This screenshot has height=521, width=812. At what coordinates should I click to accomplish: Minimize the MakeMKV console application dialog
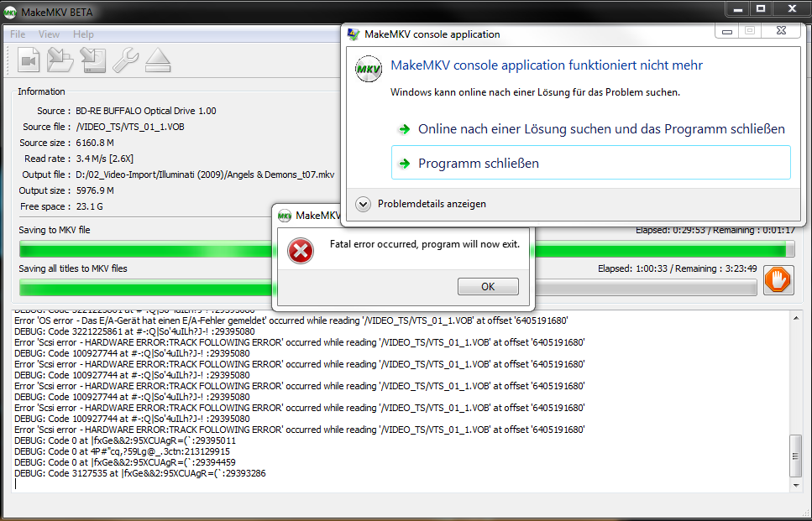(726, 31)
